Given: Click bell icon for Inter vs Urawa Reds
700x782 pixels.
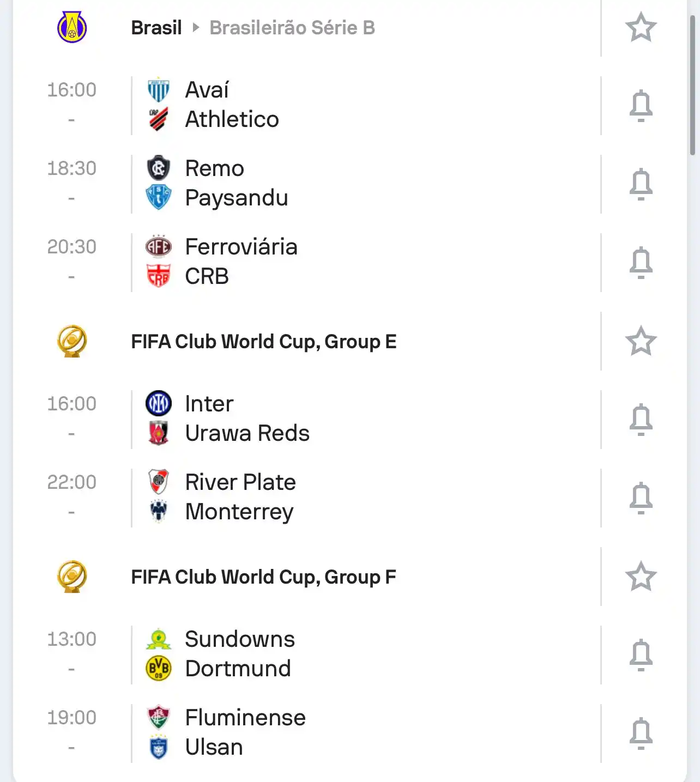Looking at the screenshot, I should coord(641,420).
